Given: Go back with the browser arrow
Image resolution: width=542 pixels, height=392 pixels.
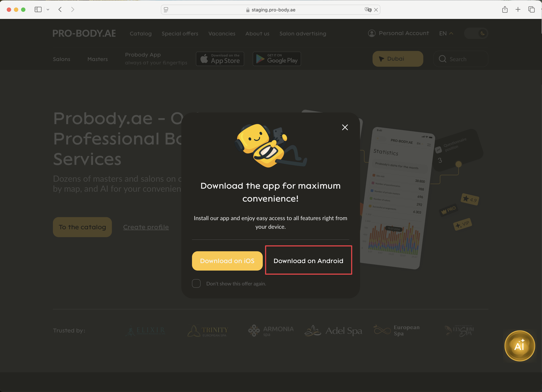Looking at the screenshot, I should tap(60, 9).
